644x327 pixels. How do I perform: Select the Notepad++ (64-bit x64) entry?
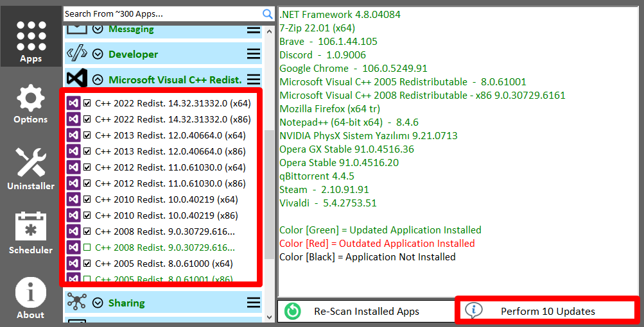(x=349, y=122)
